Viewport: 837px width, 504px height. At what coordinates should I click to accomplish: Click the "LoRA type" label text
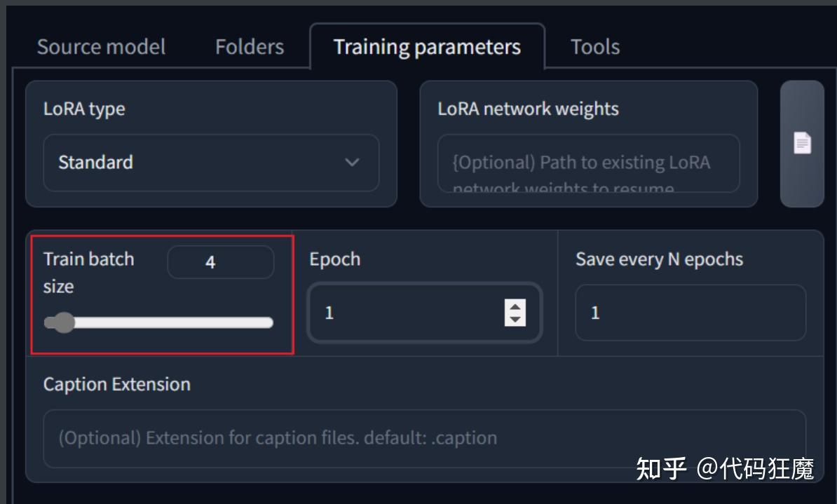point(84,109)
